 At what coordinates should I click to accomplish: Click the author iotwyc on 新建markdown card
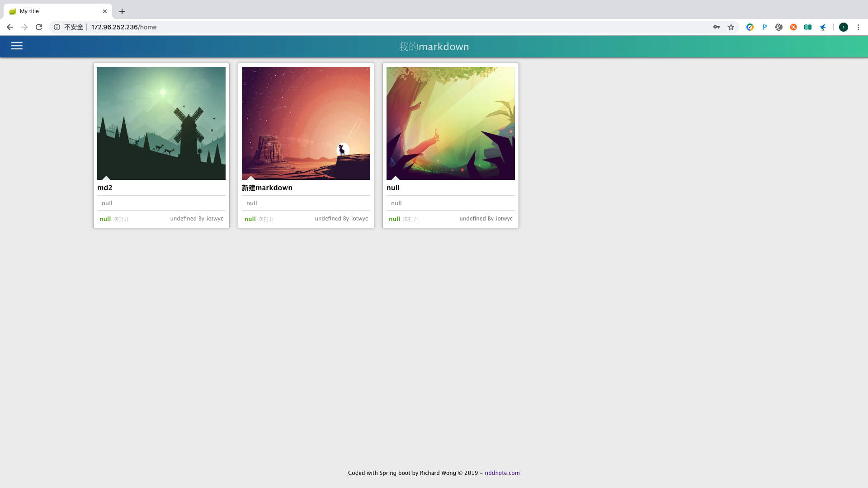click(359, 219)
